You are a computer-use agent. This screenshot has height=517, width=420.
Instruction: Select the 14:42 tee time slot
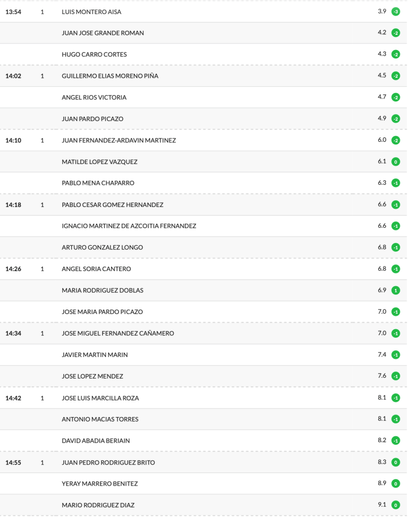pos(13,398)
